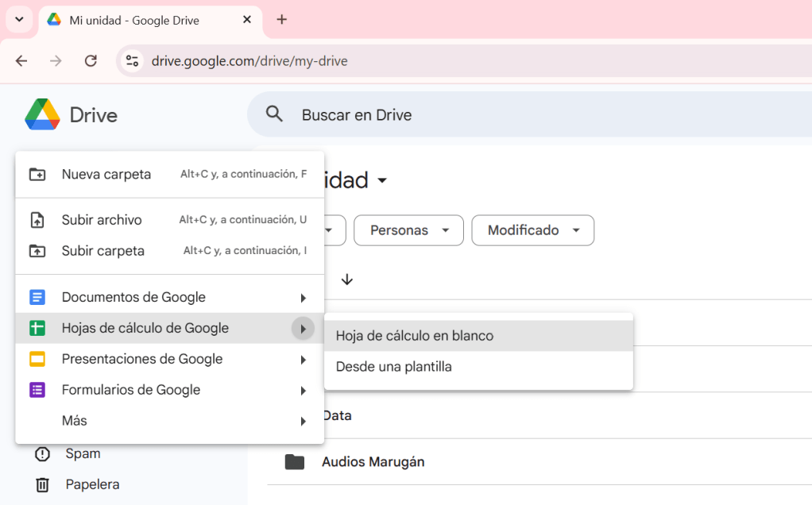This screenshot has height=505, width=812.
Task: Click the Google Drive logo icon
Action: (42, 115)
